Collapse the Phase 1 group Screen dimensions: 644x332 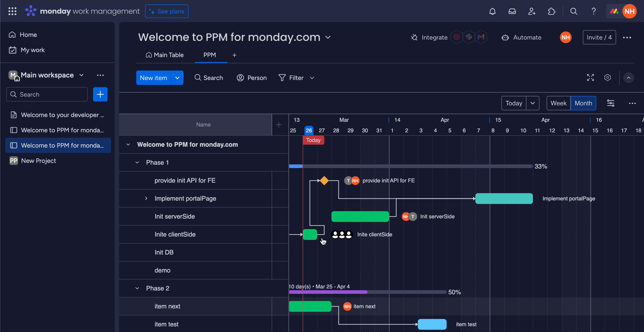click(x=137, y=163)
